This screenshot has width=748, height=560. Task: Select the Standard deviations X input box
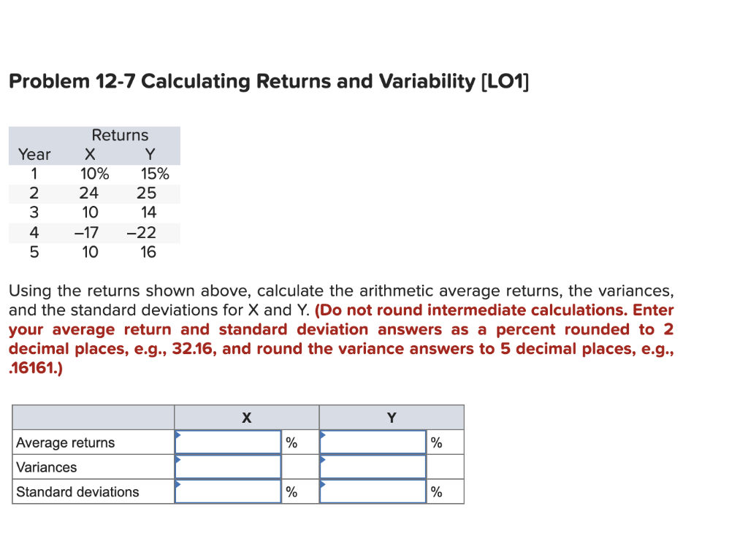227,491
